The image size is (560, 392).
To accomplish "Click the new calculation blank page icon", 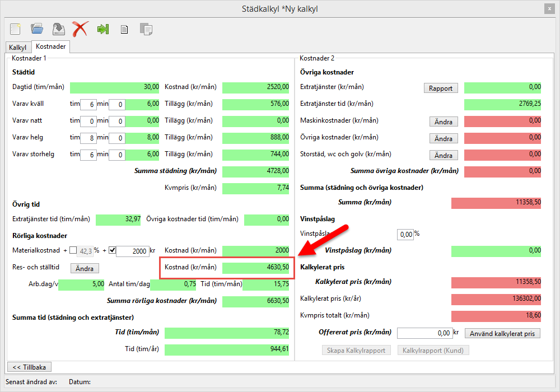I will pyautogui.click(x=15, y=29).
